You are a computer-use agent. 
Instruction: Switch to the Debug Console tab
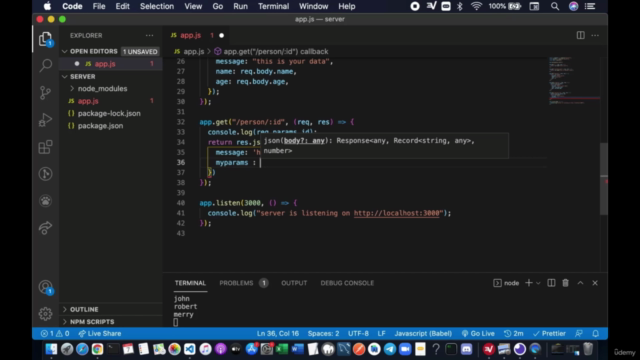coord(347,283)
